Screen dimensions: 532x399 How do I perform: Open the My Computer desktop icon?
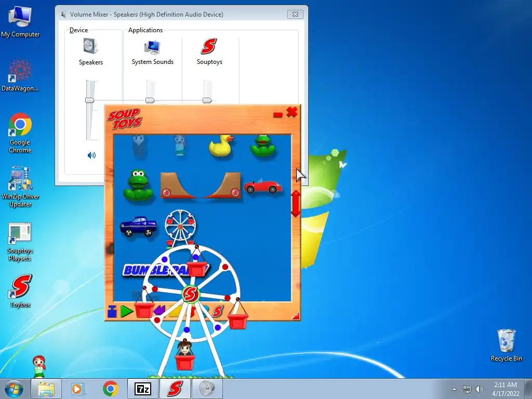point(20,22)
